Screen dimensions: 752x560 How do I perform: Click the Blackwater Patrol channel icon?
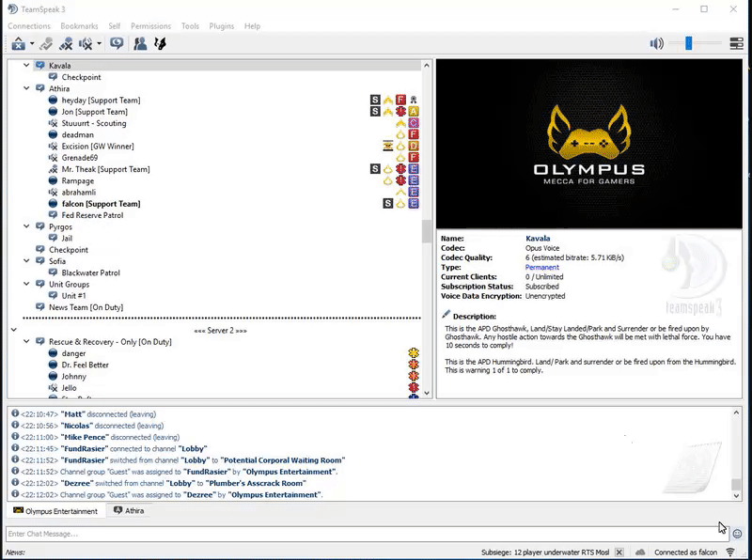click(53, 272)
